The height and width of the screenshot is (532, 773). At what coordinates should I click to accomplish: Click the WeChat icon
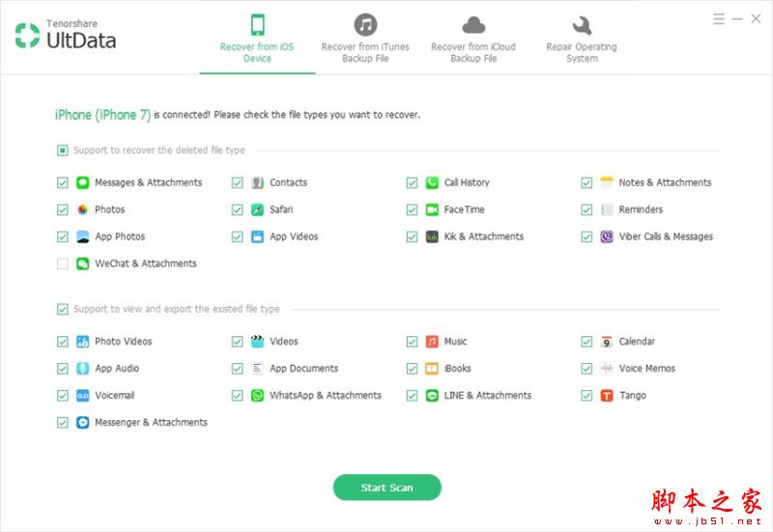coord(82,264)
